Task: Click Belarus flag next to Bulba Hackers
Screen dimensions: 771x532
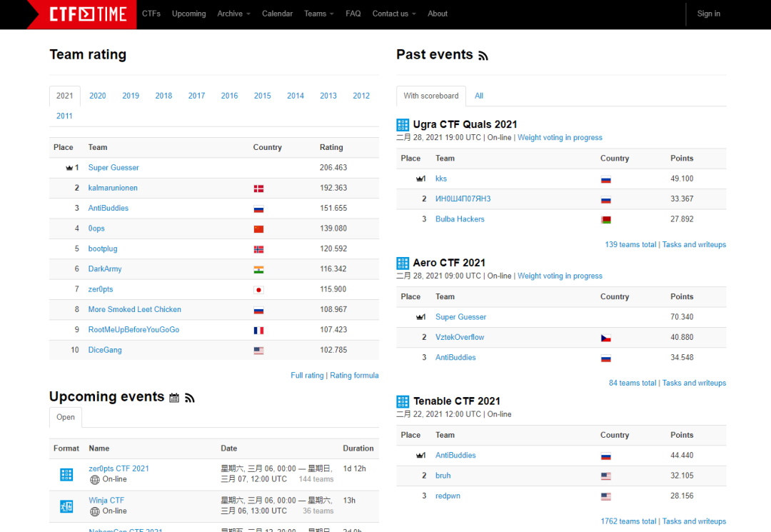Action: pyautogui.click(x=606, y=220)
